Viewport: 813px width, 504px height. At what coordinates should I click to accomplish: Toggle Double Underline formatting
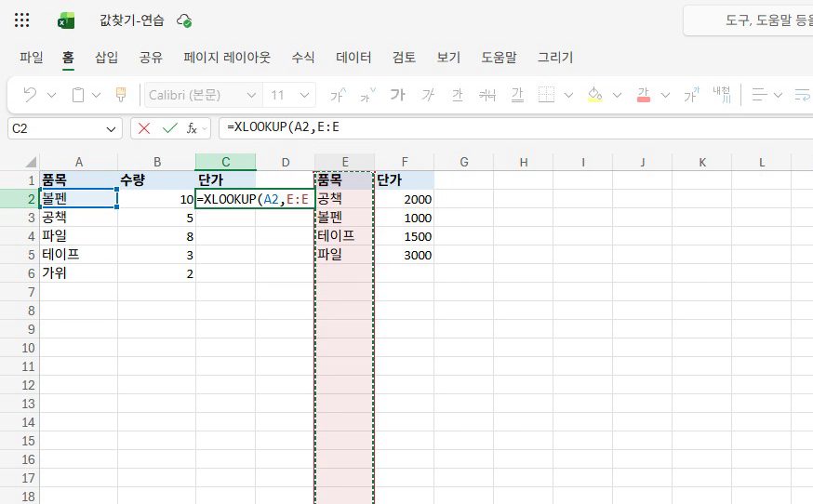coord(517,95)
